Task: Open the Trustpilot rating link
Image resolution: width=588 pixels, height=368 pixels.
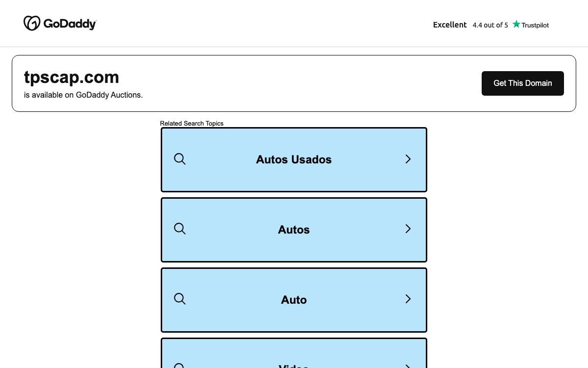Action: tap(491, 25)
